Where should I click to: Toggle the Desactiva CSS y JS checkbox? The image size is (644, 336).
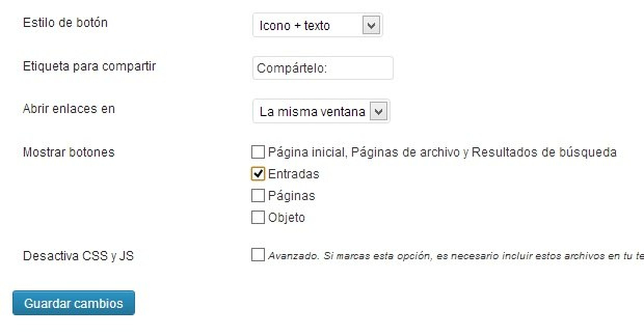coord(258,255)
